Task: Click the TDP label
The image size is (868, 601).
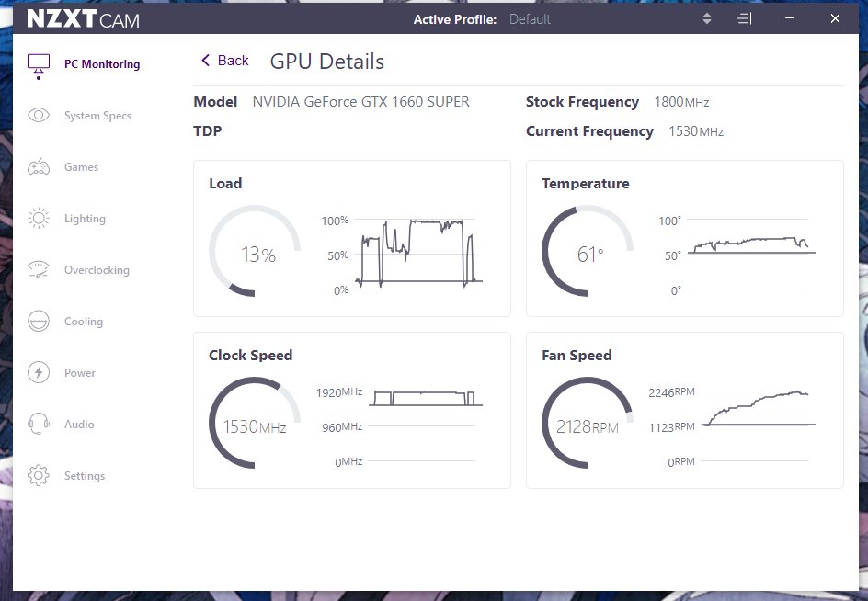Action: [x=208, y=131]
